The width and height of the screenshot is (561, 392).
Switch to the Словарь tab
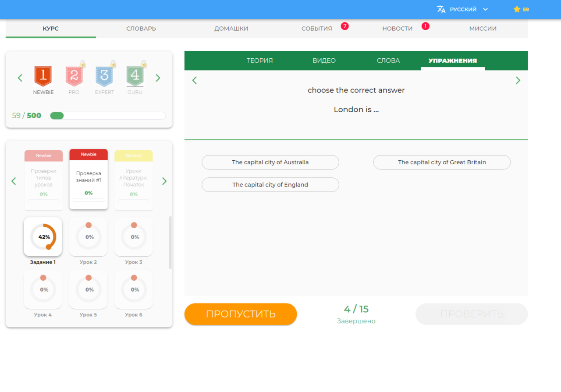141,28
